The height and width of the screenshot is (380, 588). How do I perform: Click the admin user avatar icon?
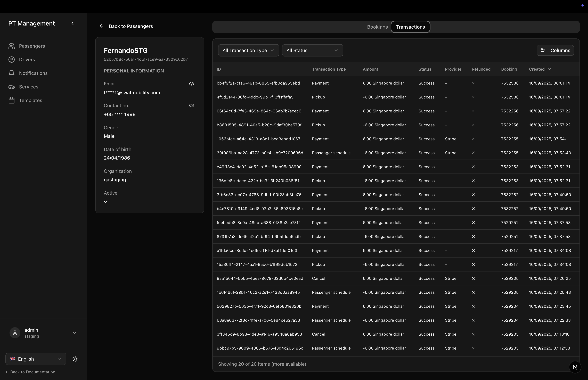(15, 333)
